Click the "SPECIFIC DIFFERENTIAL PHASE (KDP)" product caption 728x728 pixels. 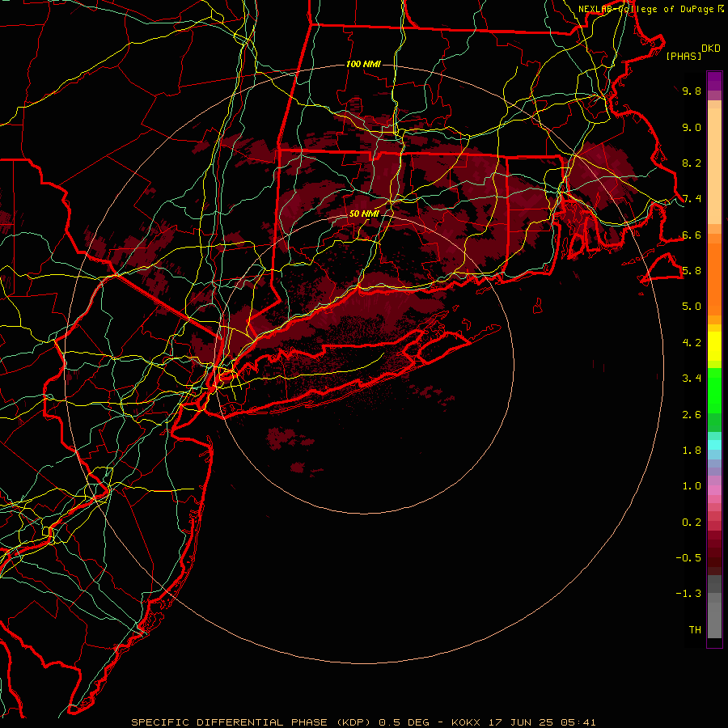[253, 722]
